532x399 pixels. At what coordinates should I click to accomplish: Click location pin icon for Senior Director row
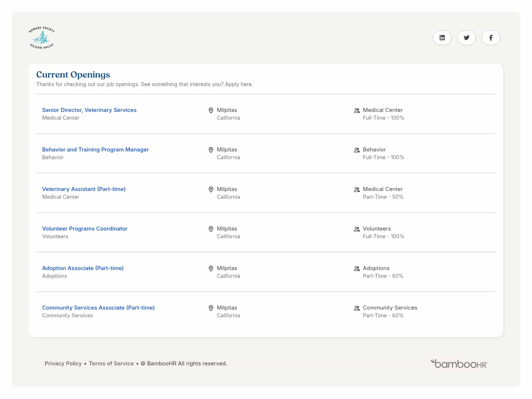(211, 110)
